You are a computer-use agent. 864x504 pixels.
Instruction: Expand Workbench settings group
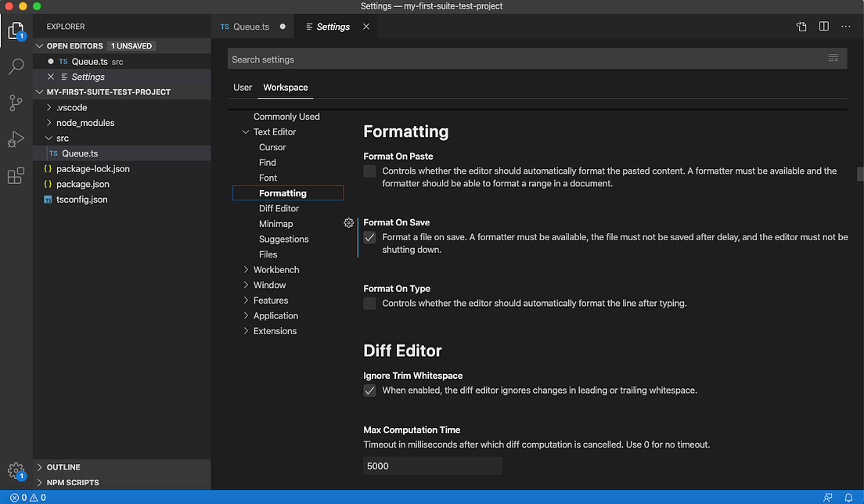(x=246, y=269)
